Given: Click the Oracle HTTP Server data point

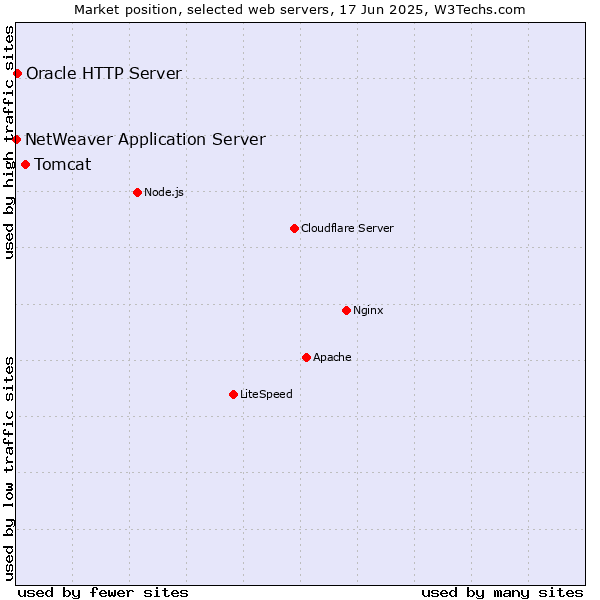Looking at the screenshot, I should coord(18,73).
